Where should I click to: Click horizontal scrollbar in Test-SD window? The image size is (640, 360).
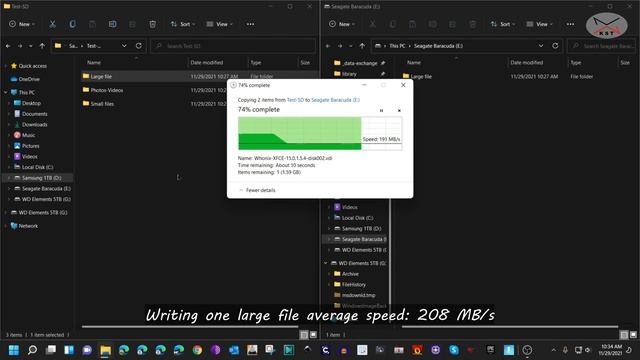[190, 327]
